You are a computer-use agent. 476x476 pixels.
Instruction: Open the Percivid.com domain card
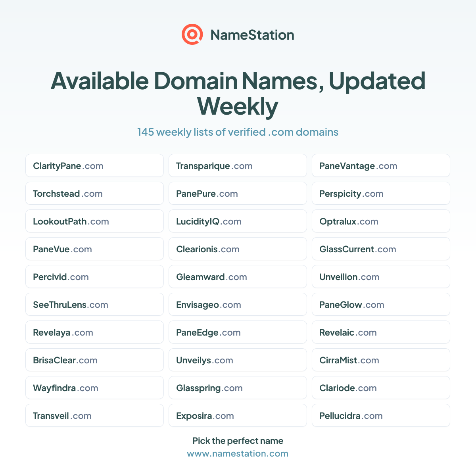pos(94,276)
